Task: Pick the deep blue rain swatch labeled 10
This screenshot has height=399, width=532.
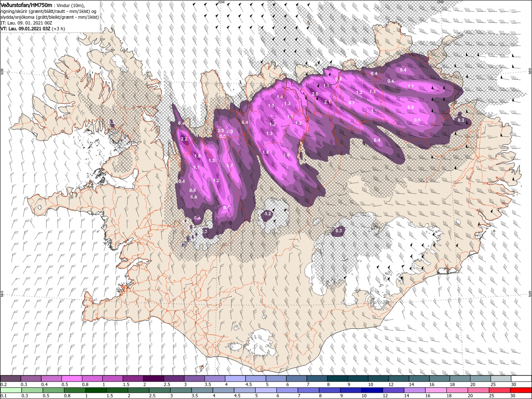Action: coord(372,390)
